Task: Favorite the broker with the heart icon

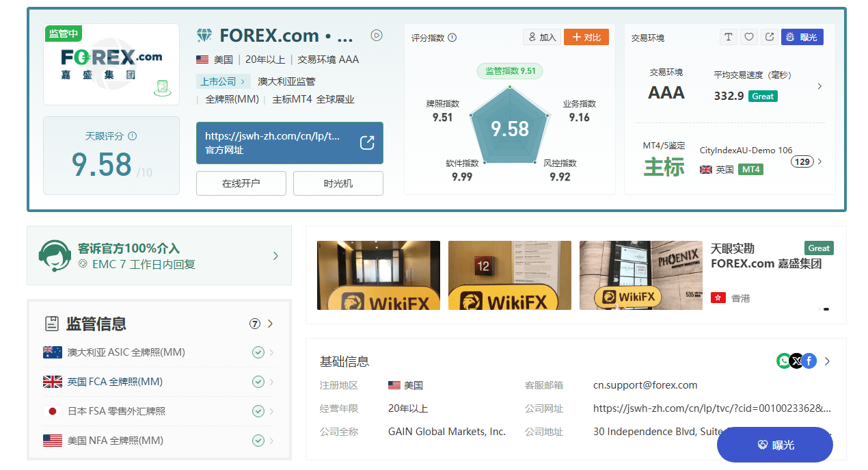Action: (x=749, y=37)
